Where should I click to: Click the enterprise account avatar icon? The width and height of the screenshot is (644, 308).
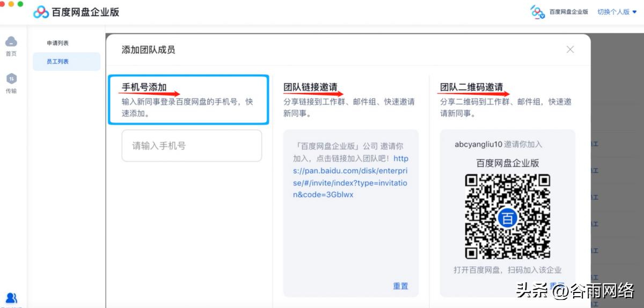[538, 11]
